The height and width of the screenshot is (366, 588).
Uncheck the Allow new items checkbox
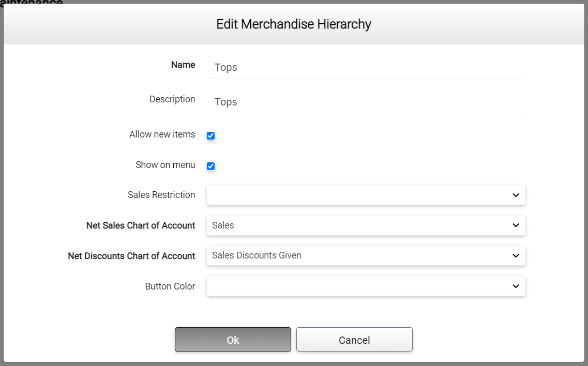[x=210, y=135]
